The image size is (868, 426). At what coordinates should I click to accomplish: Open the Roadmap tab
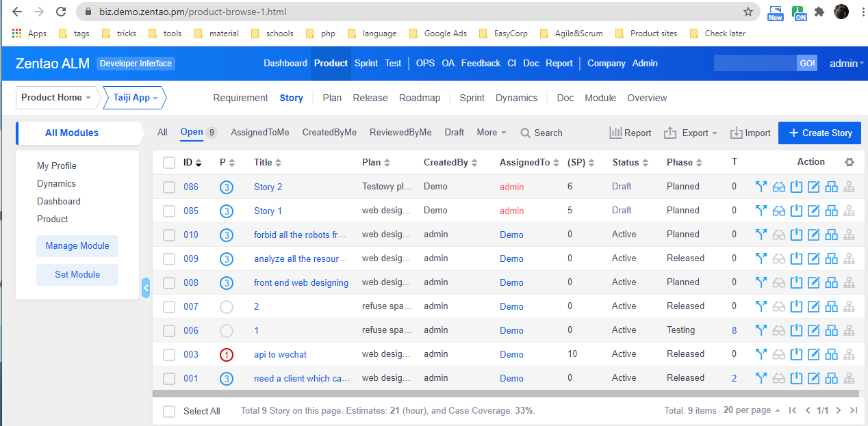[420, 98]
